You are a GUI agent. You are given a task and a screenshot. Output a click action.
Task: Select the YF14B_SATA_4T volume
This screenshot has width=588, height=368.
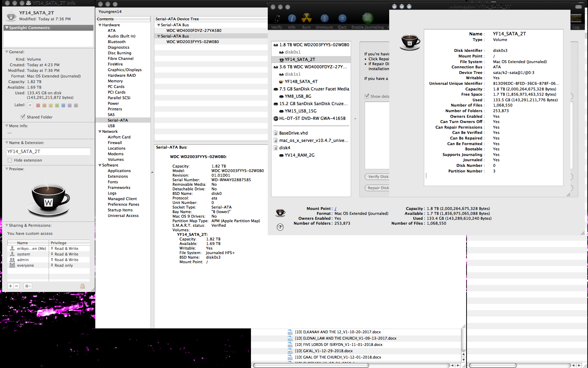tap(311, 82)
